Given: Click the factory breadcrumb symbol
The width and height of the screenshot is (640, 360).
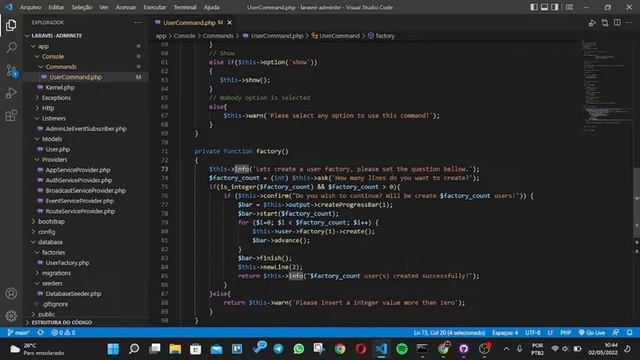Looking at the screenshot, I should 381,36.
